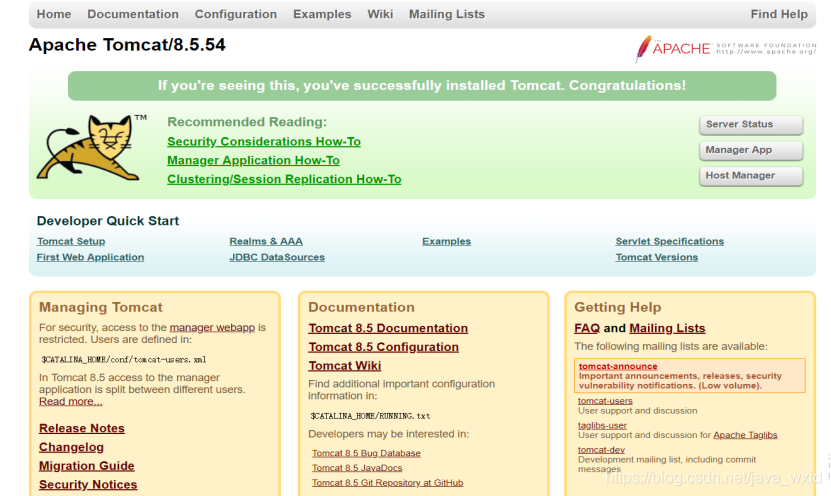Open the Wiki nav item
The image size is (831, 496).
[380, 14]
